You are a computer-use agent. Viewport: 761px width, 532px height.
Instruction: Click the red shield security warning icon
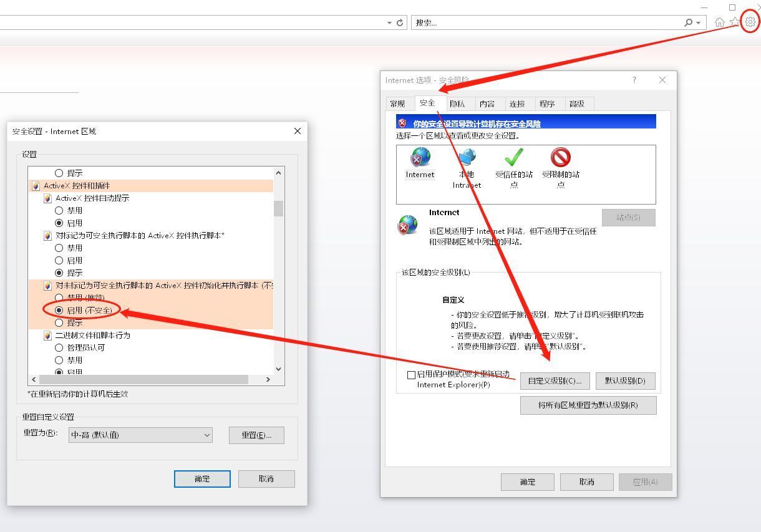coord(402,123)
